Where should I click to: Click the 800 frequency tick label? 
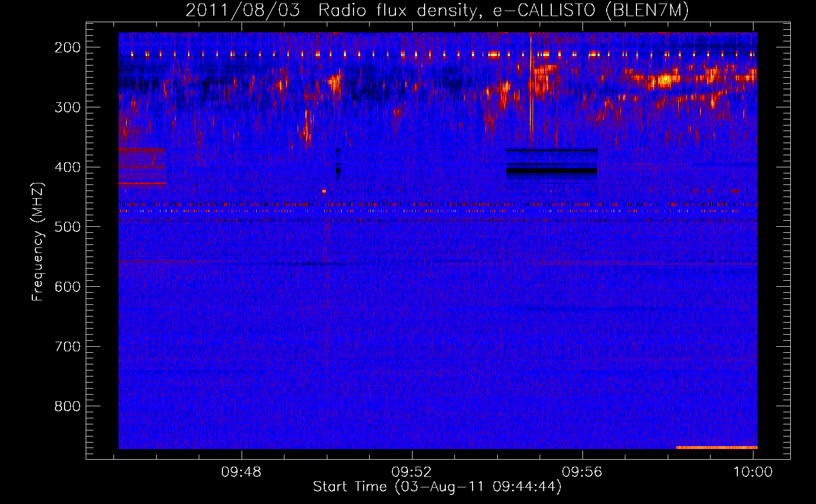(x=68, y=406)
